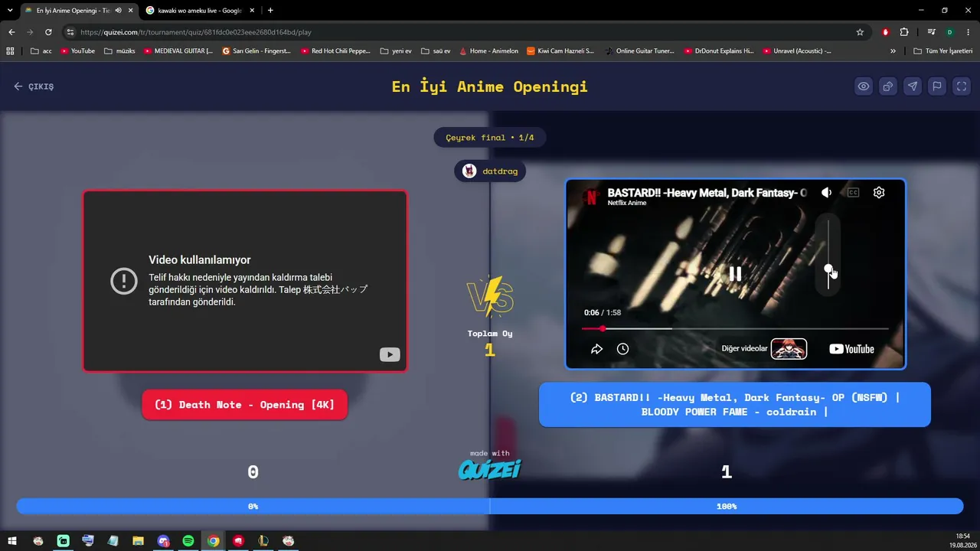Open the Chrome extensions puzzle menu
Viewport: 980px width, 551px height.
[x=904, y=32]
